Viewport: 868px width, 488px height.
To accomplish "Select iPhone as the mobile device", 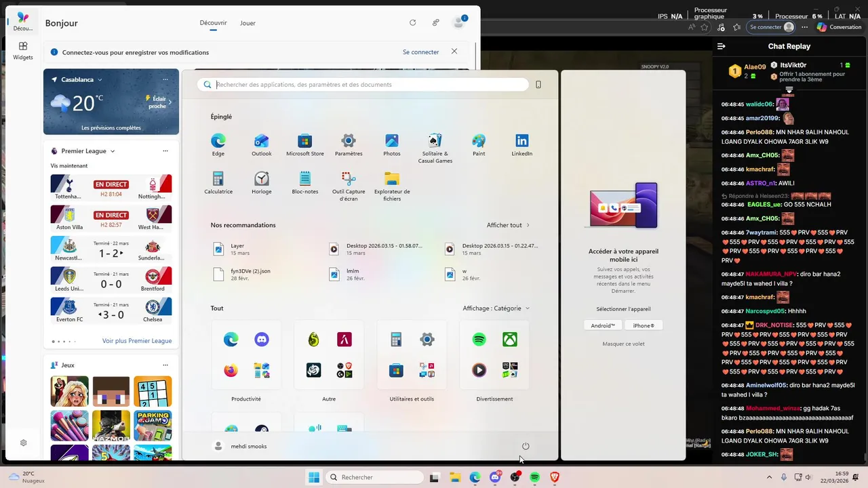I will coord(644,325).
